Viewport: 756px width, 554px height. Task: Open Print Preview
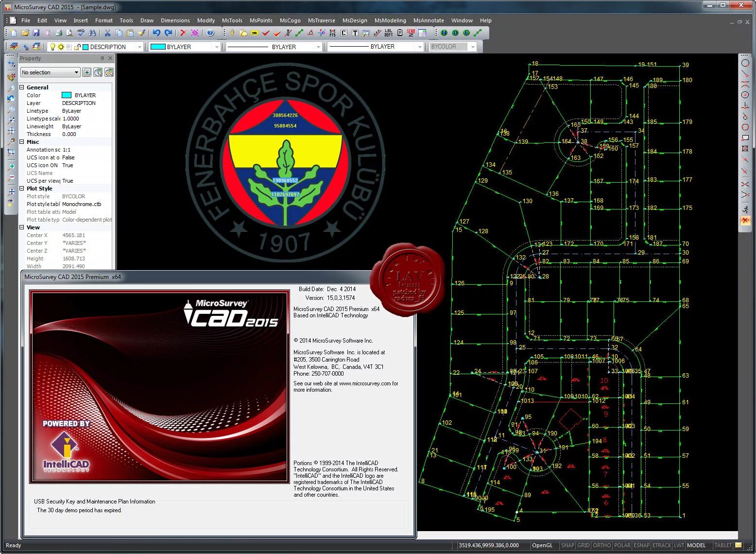pyautogui.click(x=69, y=33)
